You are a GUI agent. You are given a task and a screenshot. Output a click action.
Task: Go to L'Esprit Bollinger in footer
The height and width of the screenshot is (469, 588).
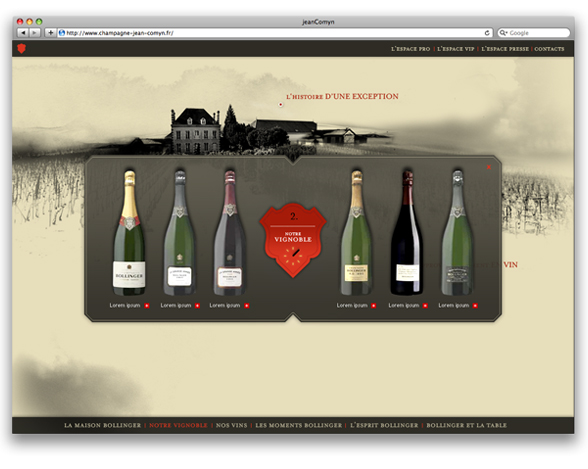tap(384, 426)
